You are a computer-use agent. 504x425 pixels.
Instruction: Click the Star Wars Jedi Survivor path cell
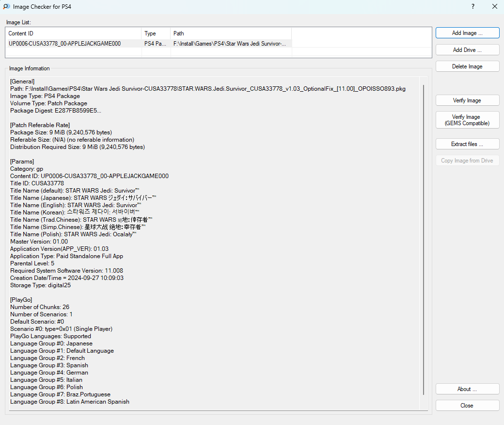tap(230, 44)
